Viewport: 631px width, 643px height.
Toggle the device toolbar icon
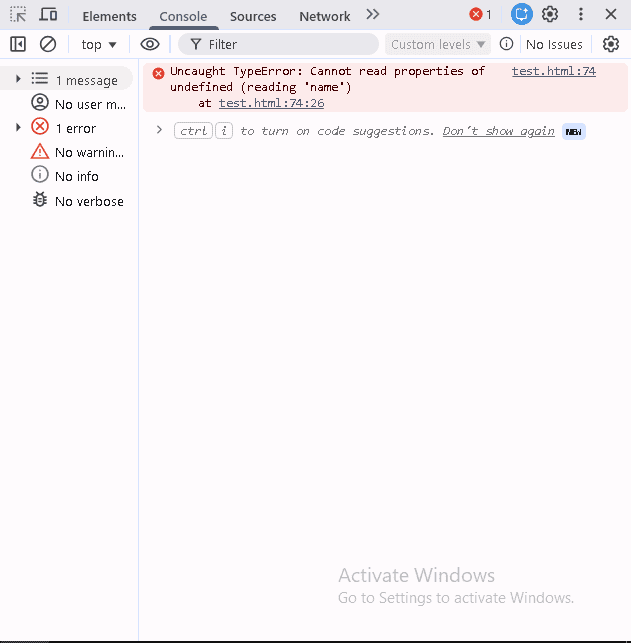(x=48, y=15)
